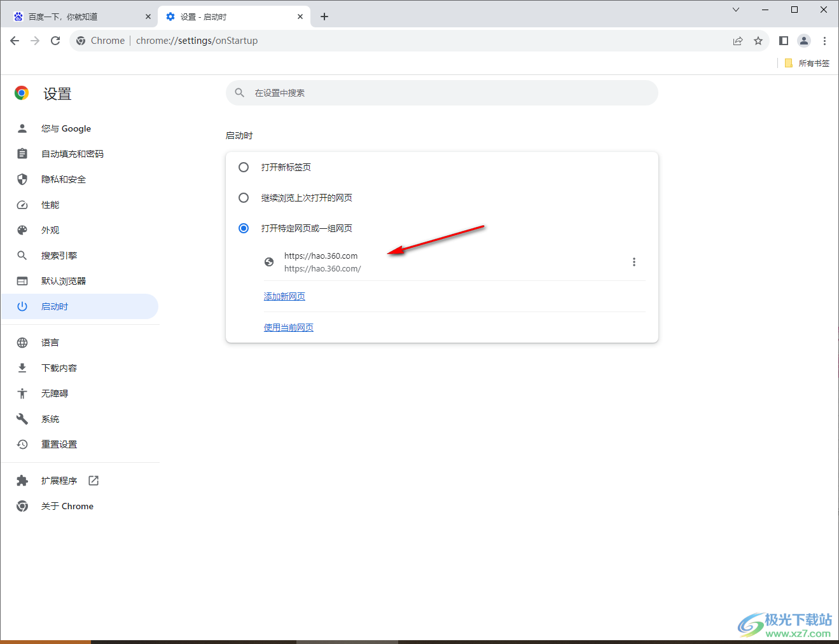Open more actions for hao.360.com entry

634,262
